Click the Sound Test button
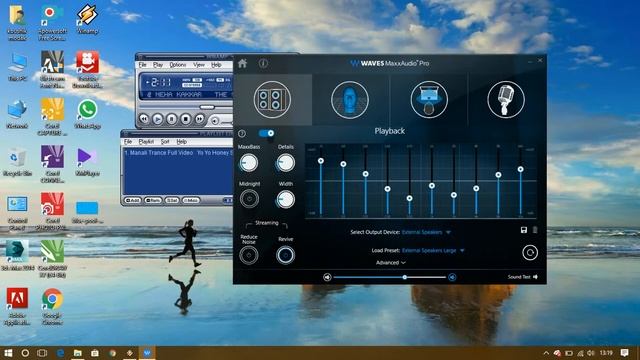 (522, 277)
